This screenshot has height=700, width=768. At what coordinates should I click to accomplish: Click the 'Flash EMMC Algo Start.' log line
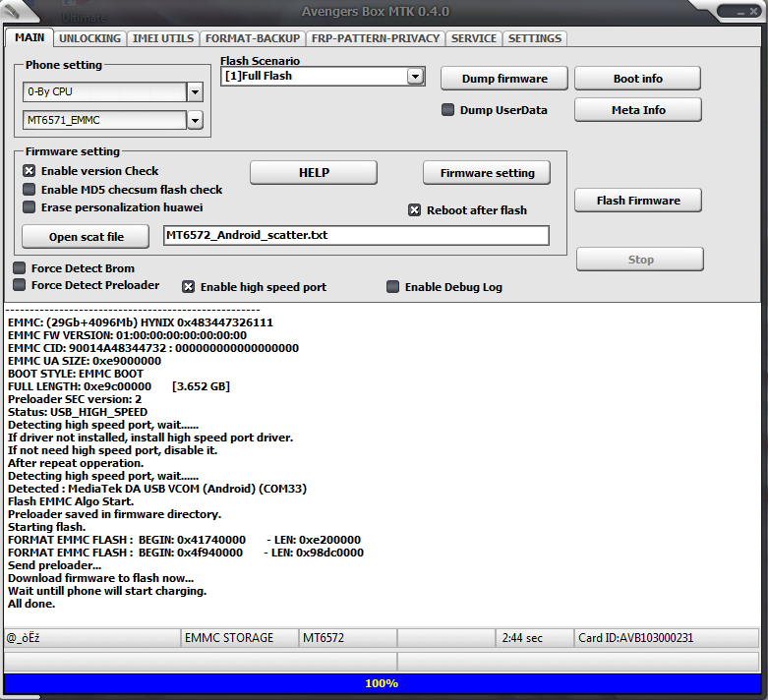pos(71,501)
